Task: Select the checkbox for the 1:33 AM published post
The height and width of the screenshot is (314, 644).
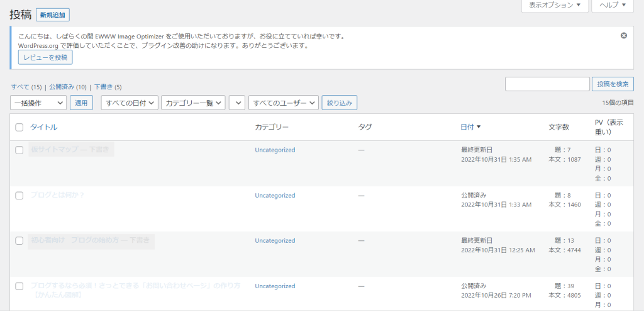Action: click(19, 195)
